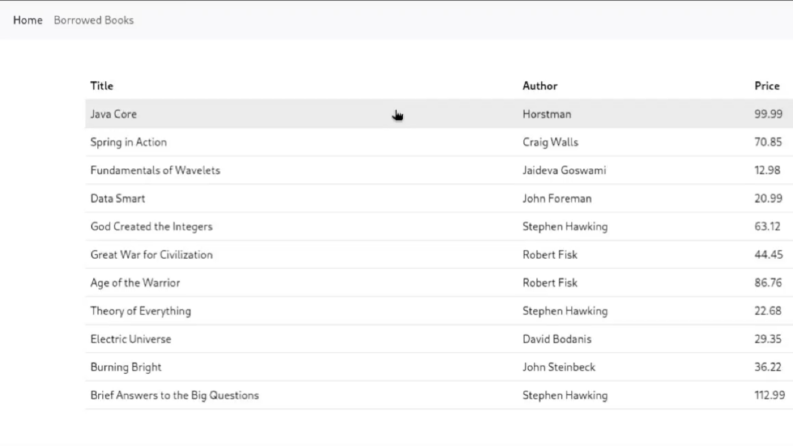Select God Created the Integers title
Image resolution: width=793 pixels, height=446 pixels.
pyautogui.click(x=151, y=227)
